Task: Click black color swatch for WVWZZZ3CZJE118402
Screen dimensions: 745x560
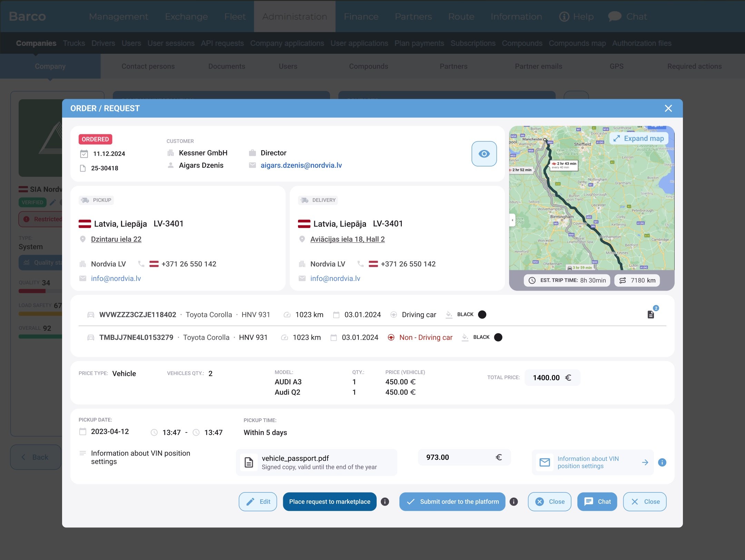Action: pos(482,315)
